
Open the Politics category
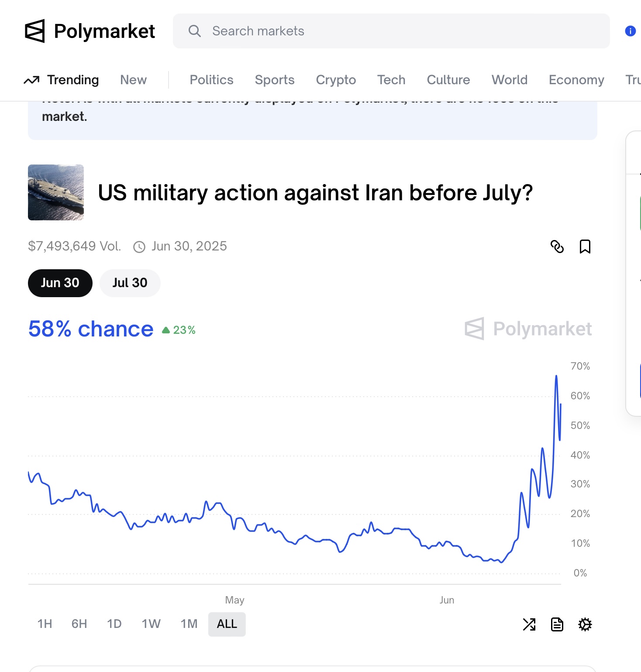(x=212, y=80)
